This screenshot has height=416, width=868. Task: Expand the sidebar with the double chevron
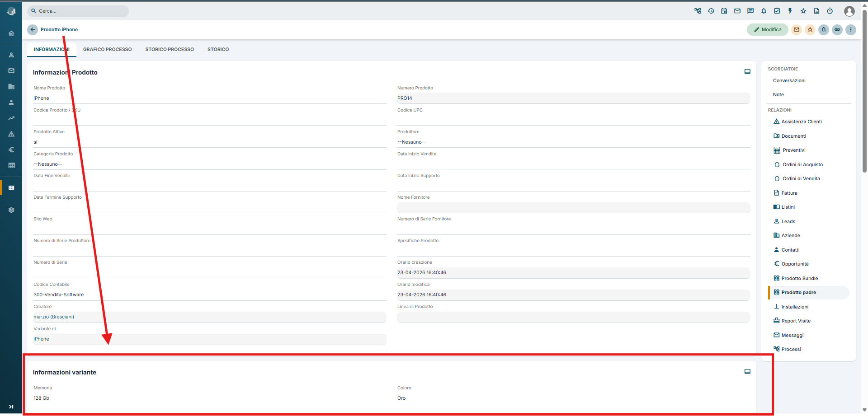point(11,407)
